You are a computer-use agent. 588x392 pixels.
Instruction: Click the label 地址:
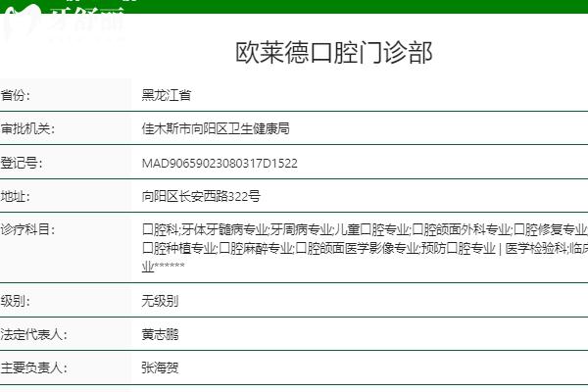tap(15, 197)
